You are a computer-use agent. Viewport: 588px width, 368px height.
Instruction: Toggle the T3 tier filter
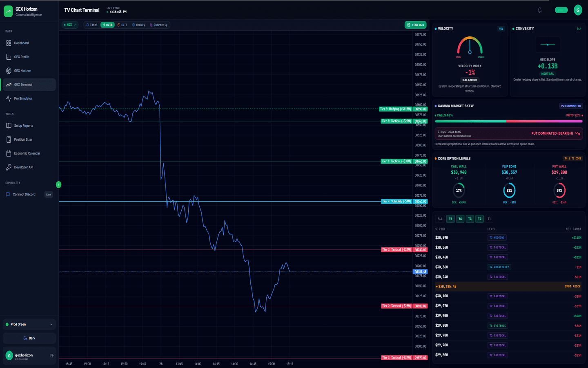[x=470, y=219]
